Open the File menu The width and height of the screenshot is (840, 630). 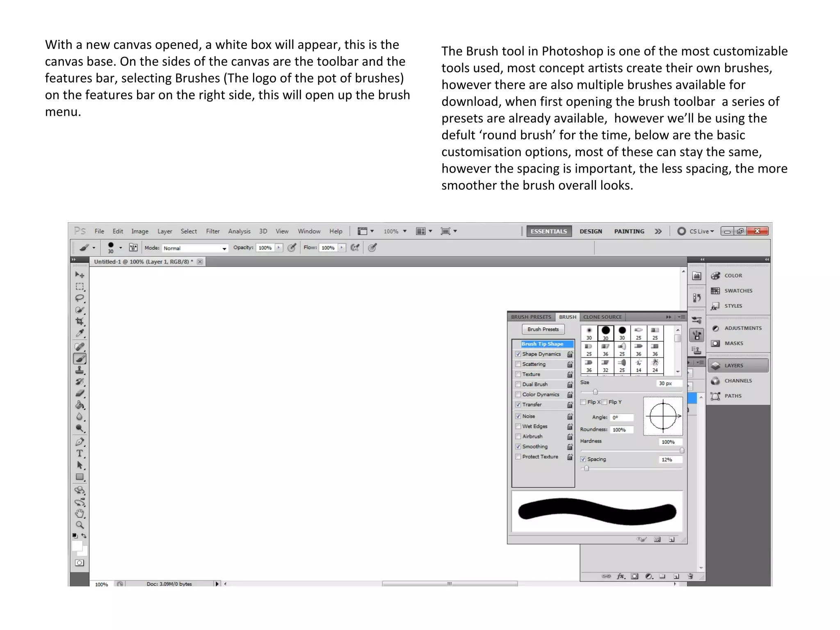pyautogui.click(x=99, y=231)
